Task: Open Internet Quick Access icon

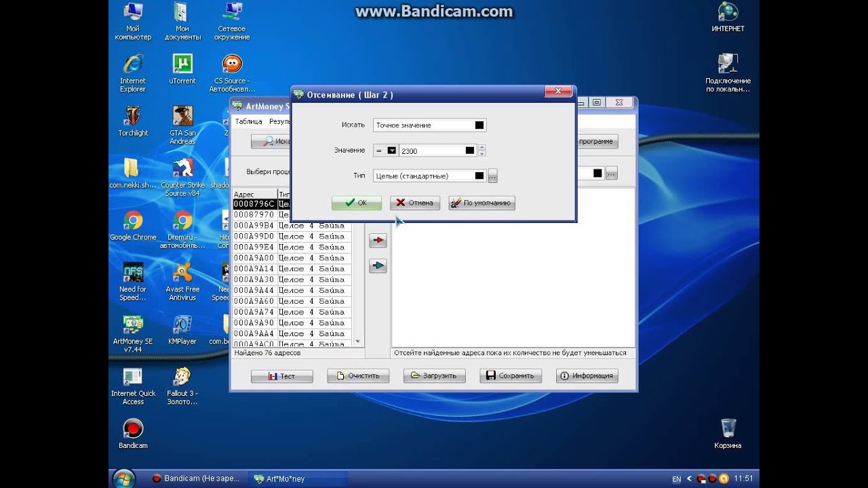Action: [x=133, y=386]
